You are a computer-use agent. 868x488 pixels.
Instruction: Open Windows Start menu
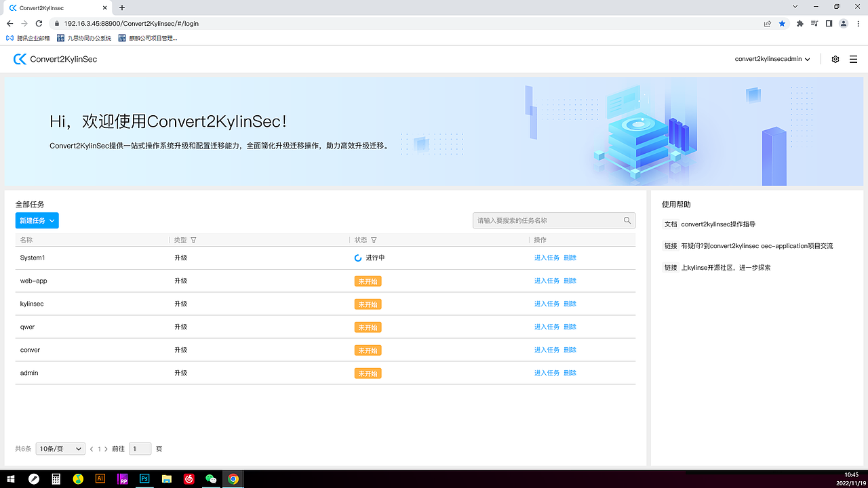click(x=11, y=479)
